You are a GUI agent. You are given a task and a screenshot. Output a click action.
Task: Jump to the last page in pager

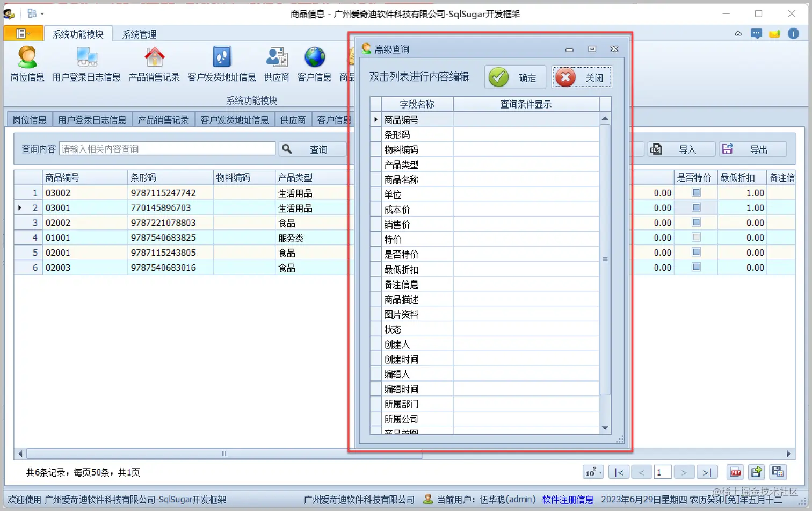(x=707, y=472)
